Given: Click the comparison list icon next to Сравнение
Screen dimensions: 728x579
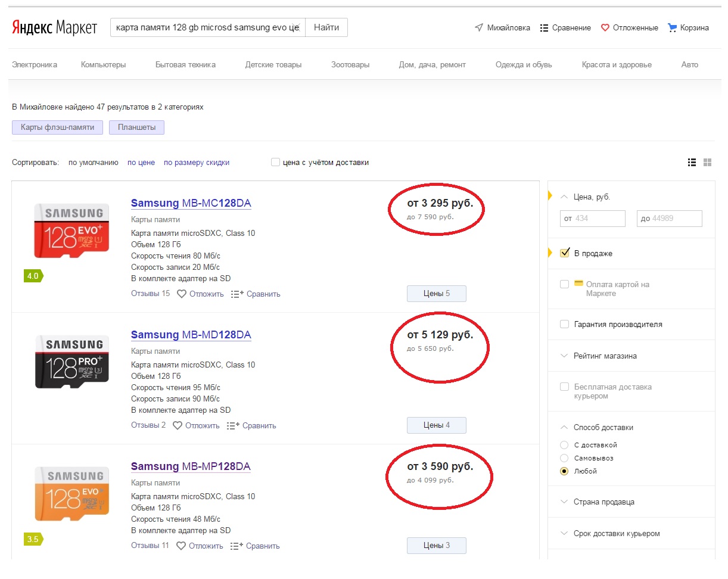Looking at the screenshot, I should click(544, 27).
